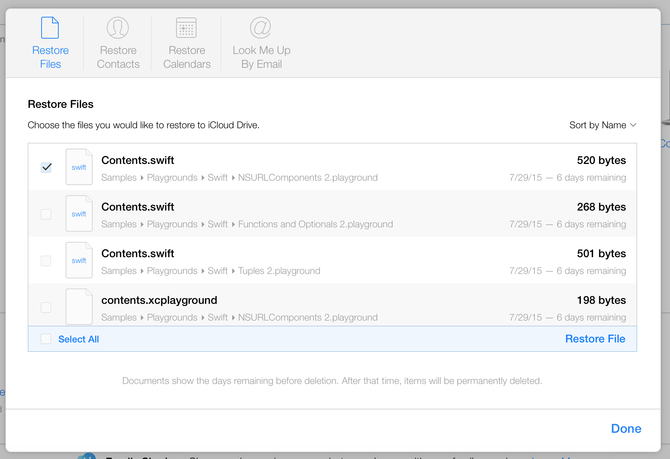Click the Restore Files section heading
The height and width of the screenshot is (459, 670).
(x=61, y=104)
